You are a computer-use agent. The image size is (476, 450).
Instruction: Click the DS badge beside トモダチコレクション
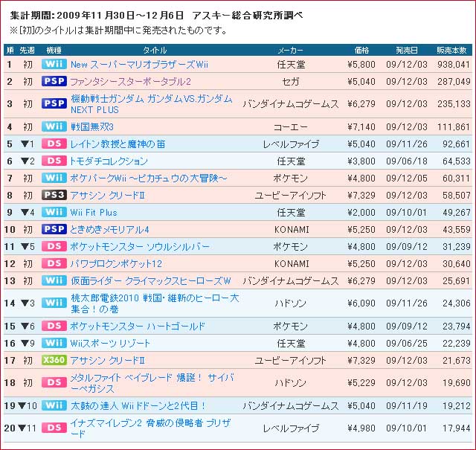54,161
